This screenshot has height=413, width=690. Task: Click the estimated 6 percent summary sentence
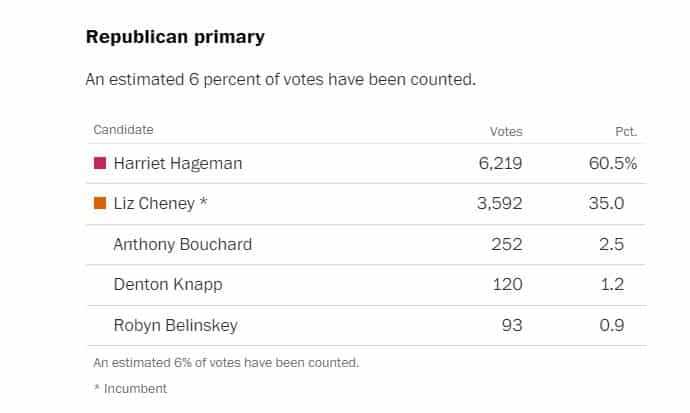[281, 80]
